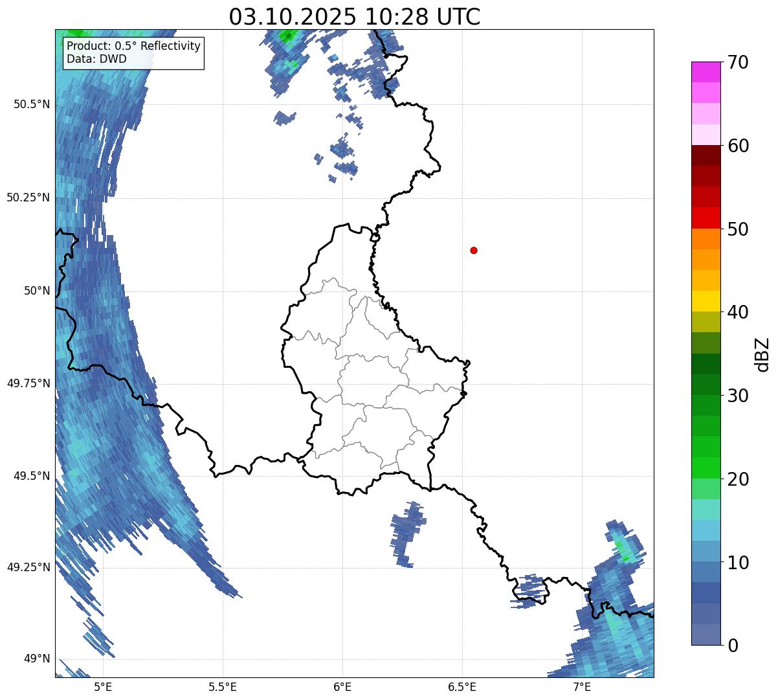Pick the bright green colorbar swatch above 20
Screen dimensions: 778x700
[x=706, y=468]
